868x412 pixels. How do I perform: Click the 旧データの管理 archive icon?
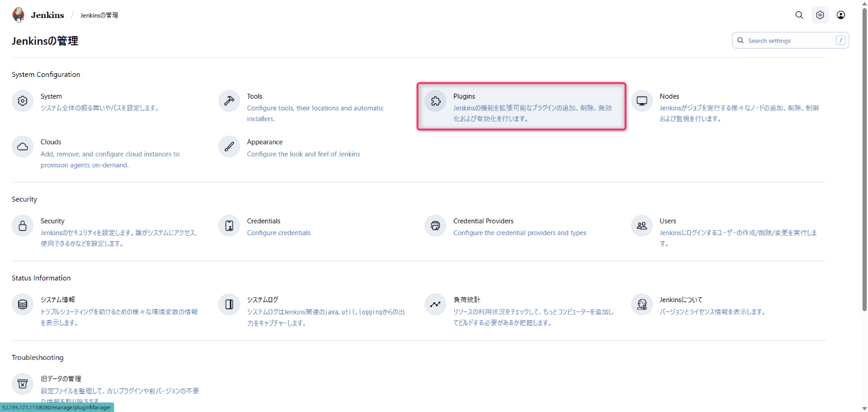click(x=22, y=383)
